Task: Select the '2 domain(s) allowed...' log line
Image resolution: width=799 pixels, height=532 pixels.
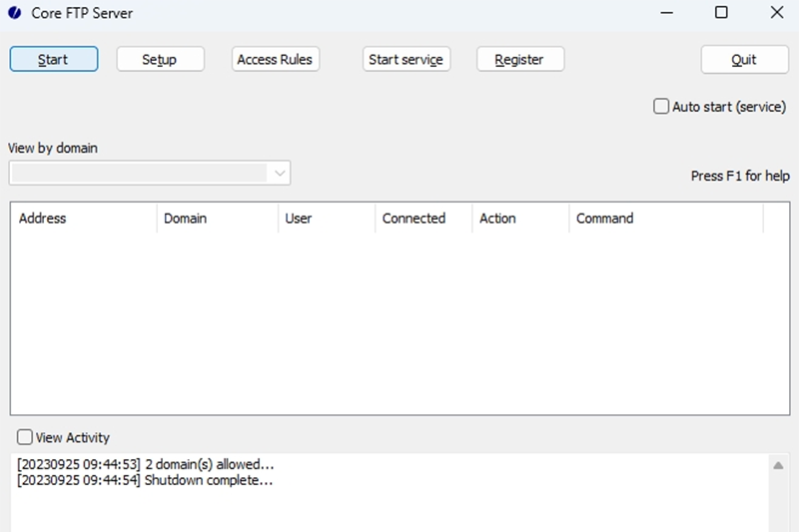Action: click(145, 464)
